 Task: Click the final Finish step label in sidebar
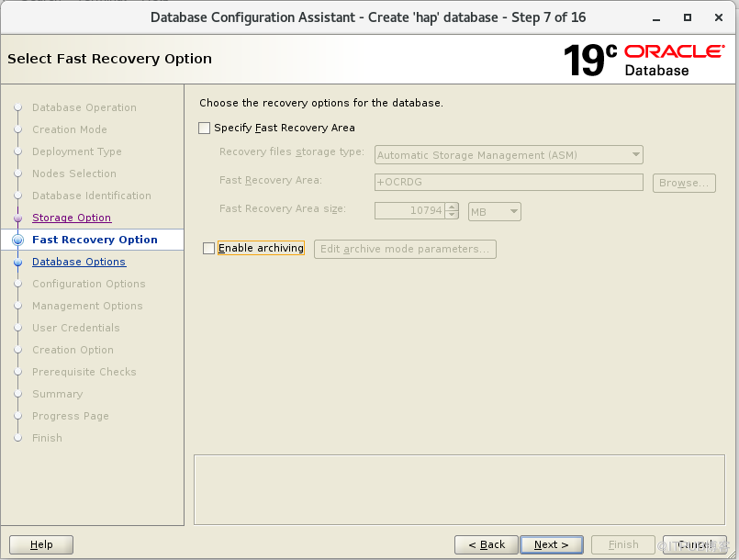pyautogui.click(x=47, y=438)
